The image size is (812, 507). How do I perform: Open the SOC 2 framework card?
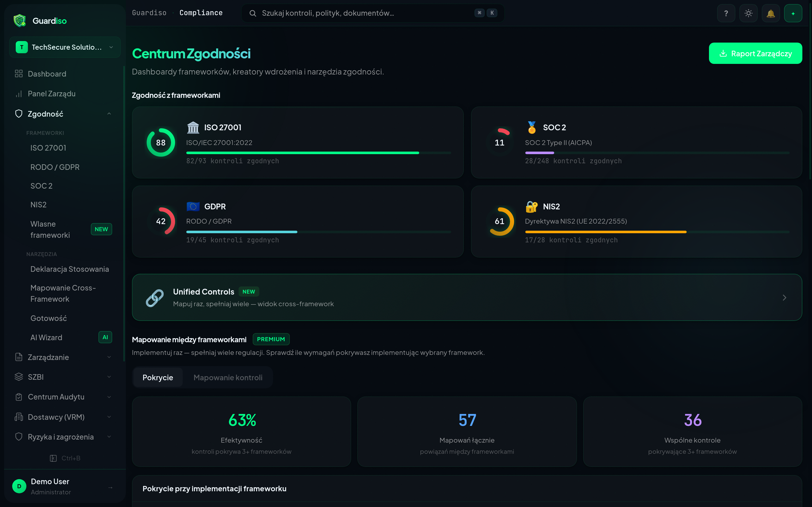[x=636, y=142]
